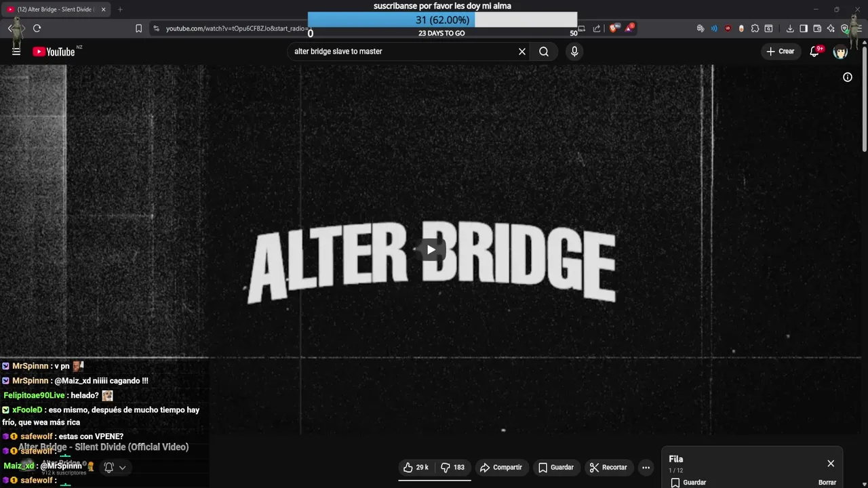Click MrSpinnn's '@Maiz_xd niiiii' message
This screenshot has width=868, height=488.
click(75, 381)
